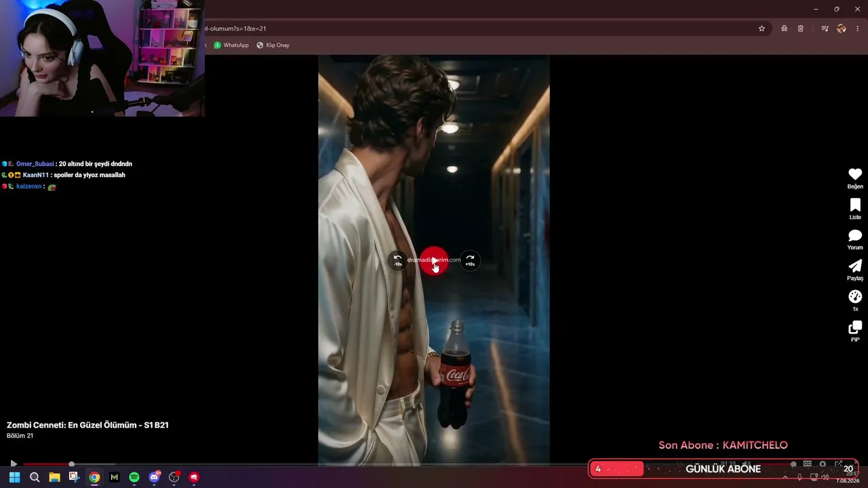
Task: Click the small play icon at bottom left
Action: tap(13, 464)
